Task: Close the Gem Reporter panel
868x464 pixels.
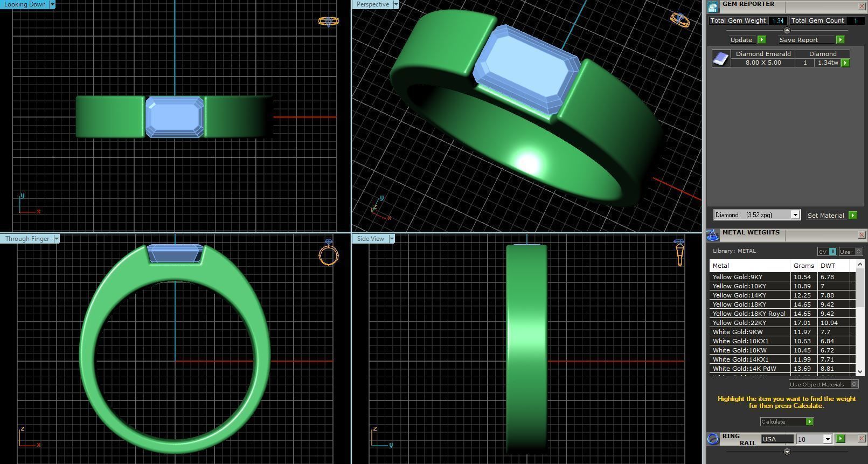Action: [x=862, y=6]
